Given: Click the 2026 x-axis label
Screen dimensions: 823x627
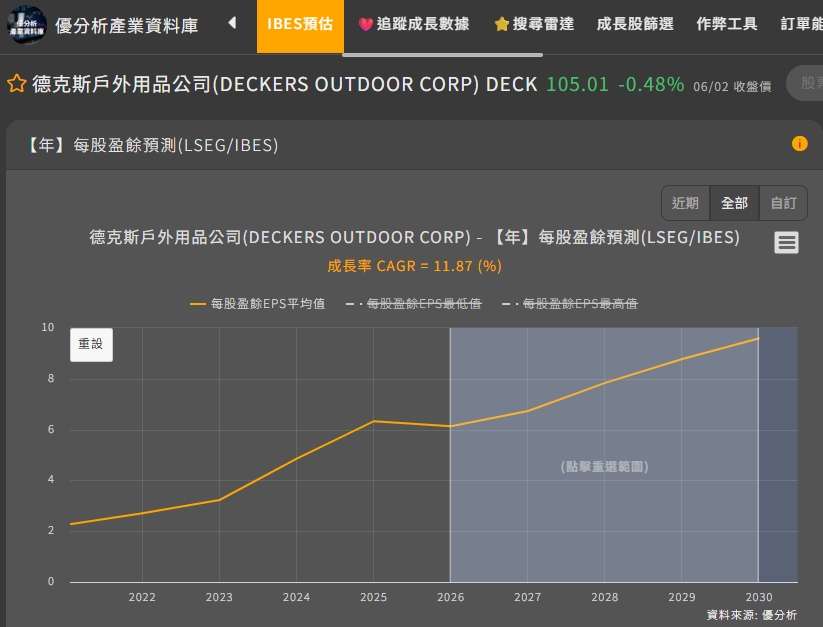Looking at the screenshot, I should (x=450, y=597).
